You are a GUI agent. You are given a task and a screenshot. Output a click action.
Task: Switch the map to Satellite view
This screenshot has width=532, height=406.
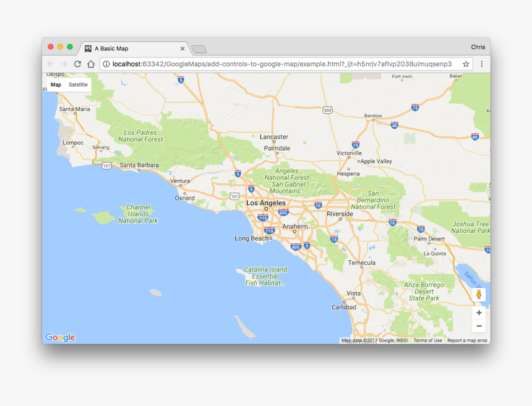79,85
